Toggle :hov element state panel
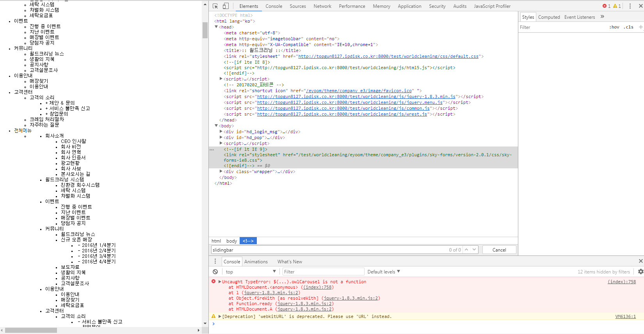This screenshot has height=334, width=644. pos(614,27)
